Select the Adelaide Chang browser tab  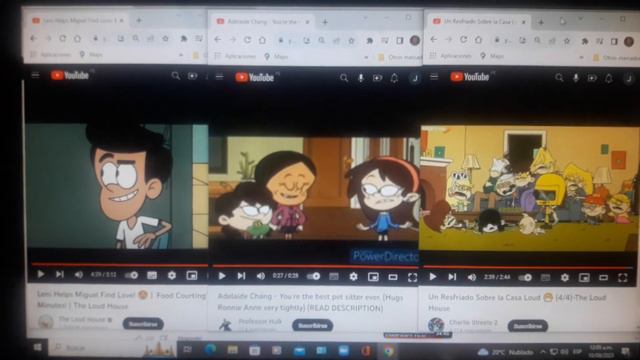(263, 21)
